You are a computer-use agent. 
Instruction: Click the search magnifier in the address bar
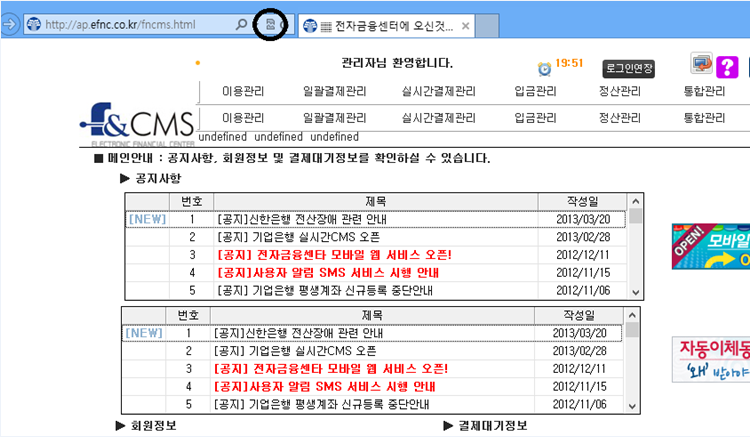242,24
